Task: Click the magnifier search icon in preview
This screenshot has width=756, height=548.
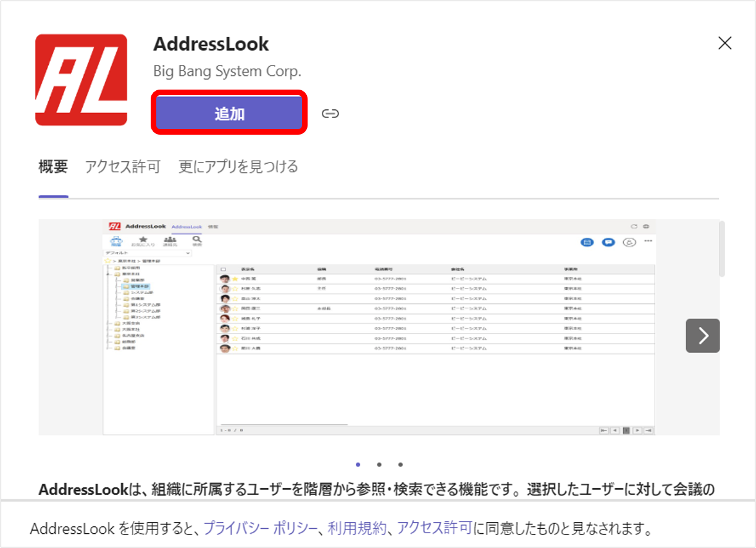Action: [x=196, y=240]
